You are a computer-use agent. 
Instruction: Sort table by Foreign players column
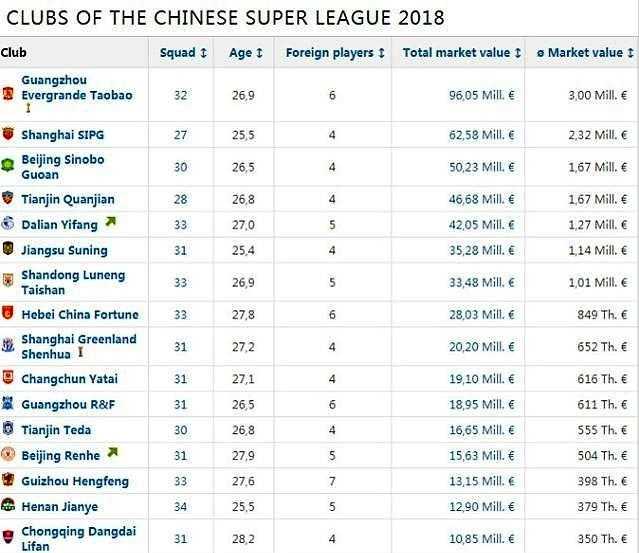(335, 53)
